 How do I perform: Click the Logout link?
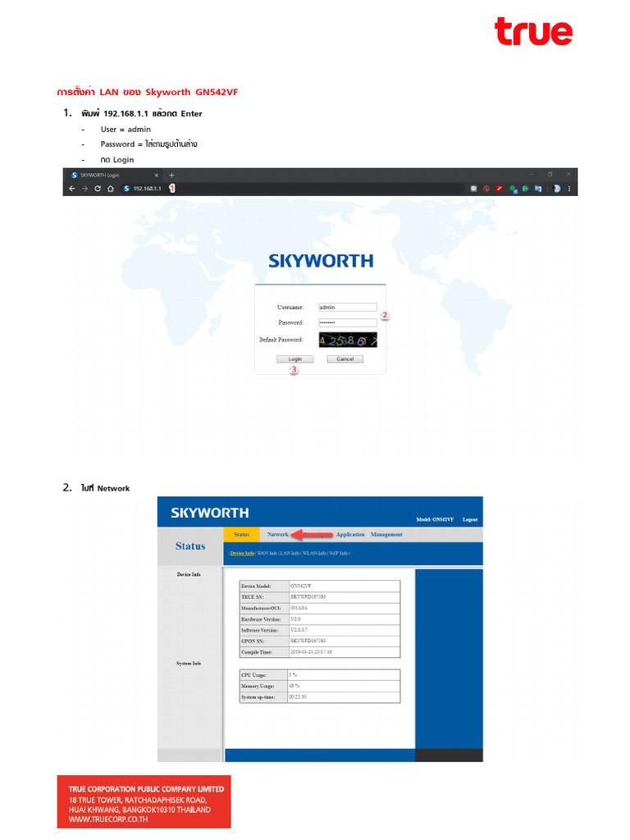tap(470, 519)
